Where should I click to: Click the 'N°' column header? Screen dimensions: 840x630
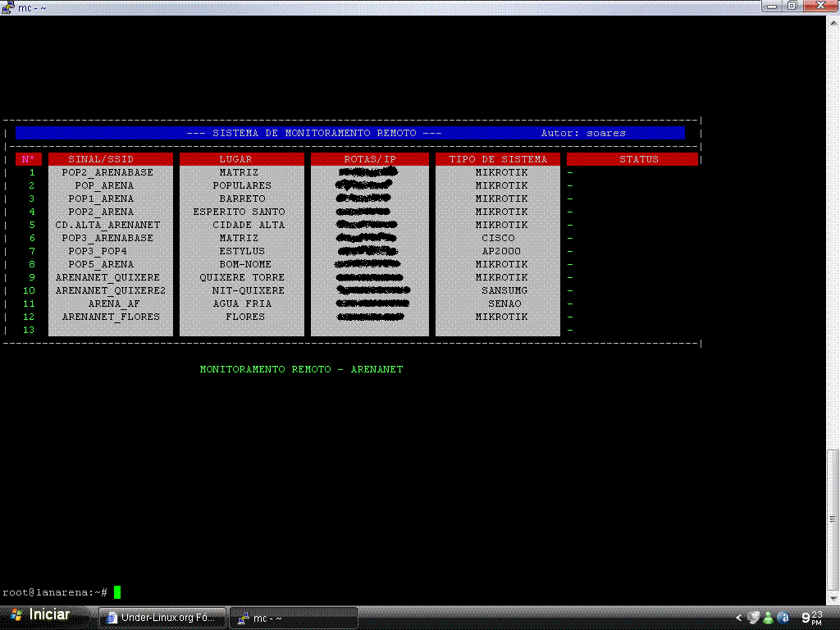(x=29, y=159)
